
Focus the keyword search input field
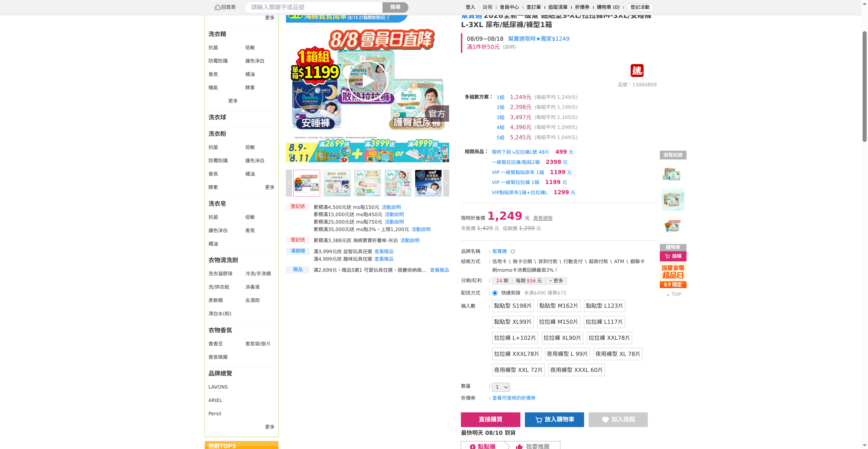point(314,7)
